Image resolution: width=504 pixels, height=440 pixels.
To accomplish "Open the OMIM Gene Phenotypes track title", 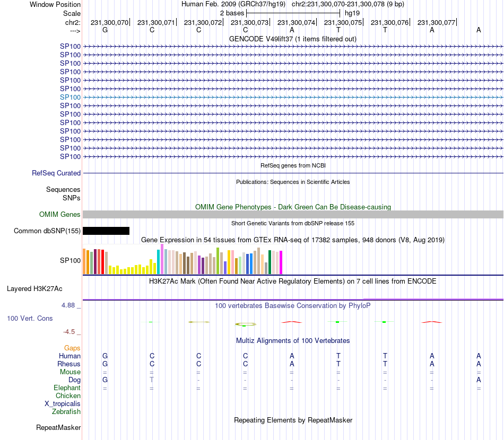I will click(293, 207).
